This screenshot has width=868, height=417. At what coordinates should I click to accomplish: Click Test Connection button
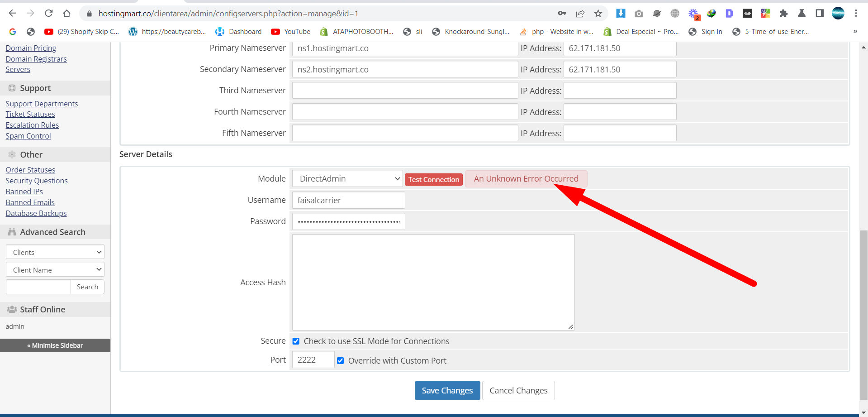[x=434, y=179]
